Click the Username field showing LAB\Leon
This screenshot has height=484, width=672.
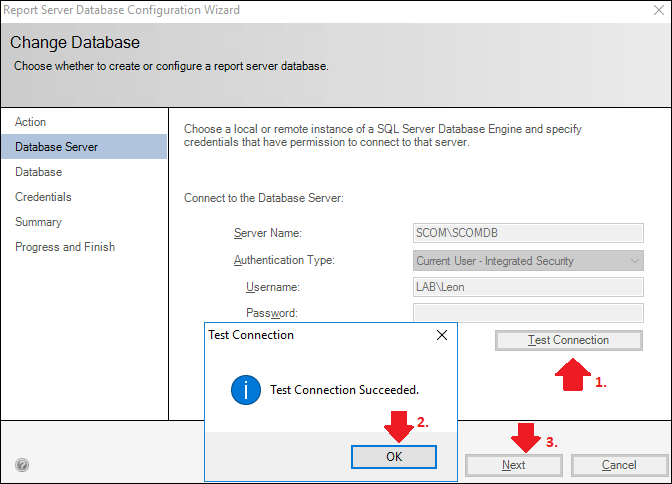528,287
